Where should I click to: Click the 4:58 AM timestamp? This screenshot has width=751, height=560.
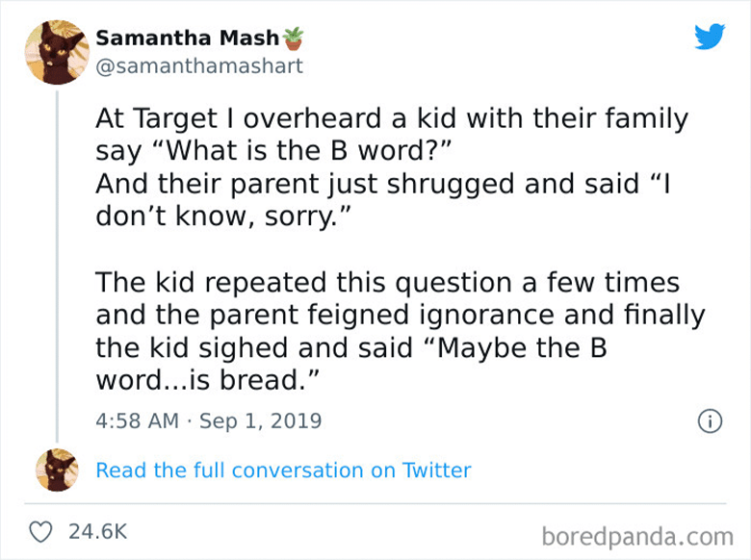[140, 420]
